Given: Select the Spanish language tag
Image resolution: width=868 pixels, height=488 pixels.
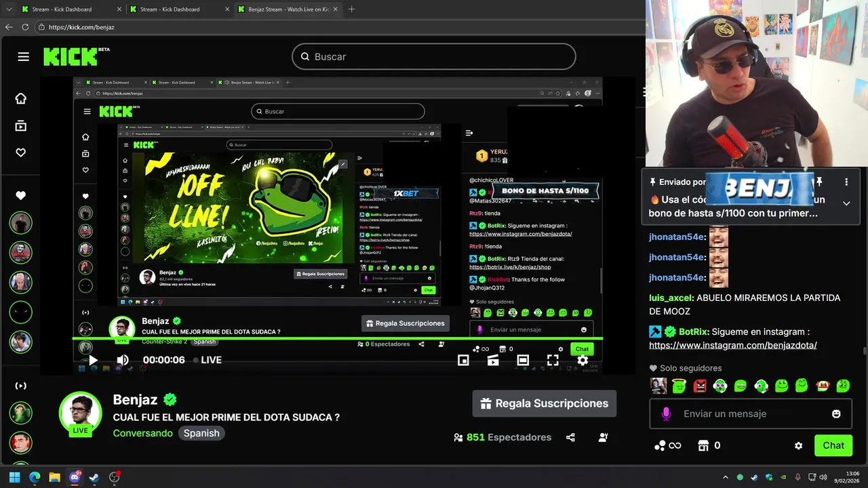Looking at the screenshot, I should click(x=201, y=432).
